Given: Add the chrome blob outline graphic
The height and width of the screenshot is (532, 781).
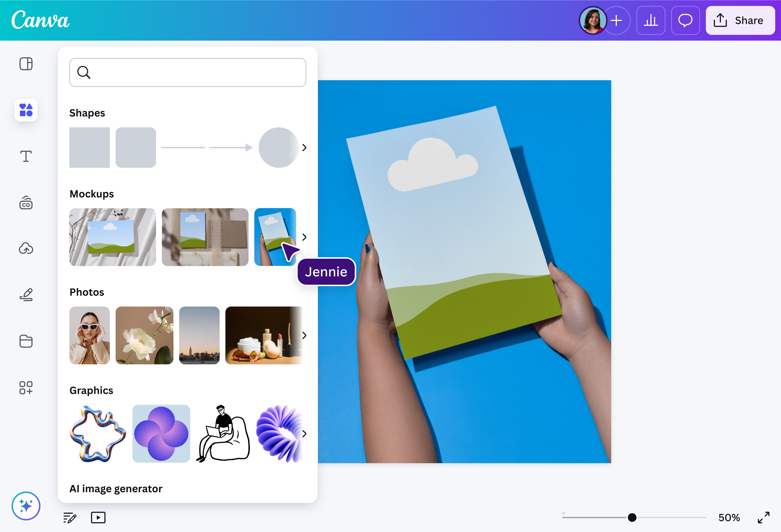Looking at the screenshot, I should pos(98,434).
